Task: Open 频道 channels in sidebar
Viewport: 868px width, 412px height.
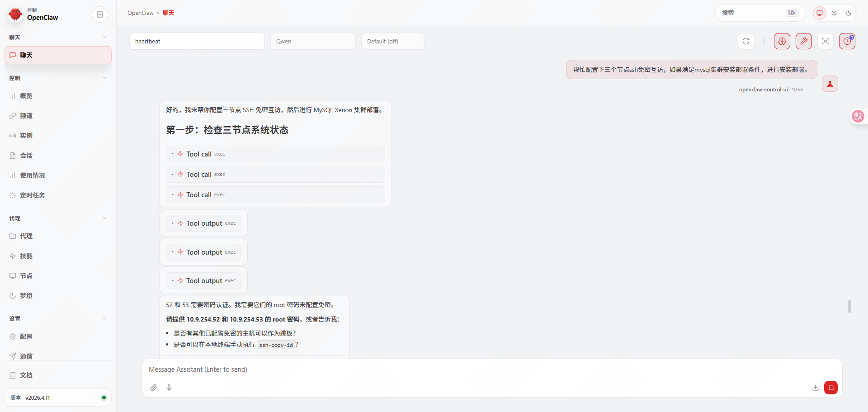Action: (58, 116)
